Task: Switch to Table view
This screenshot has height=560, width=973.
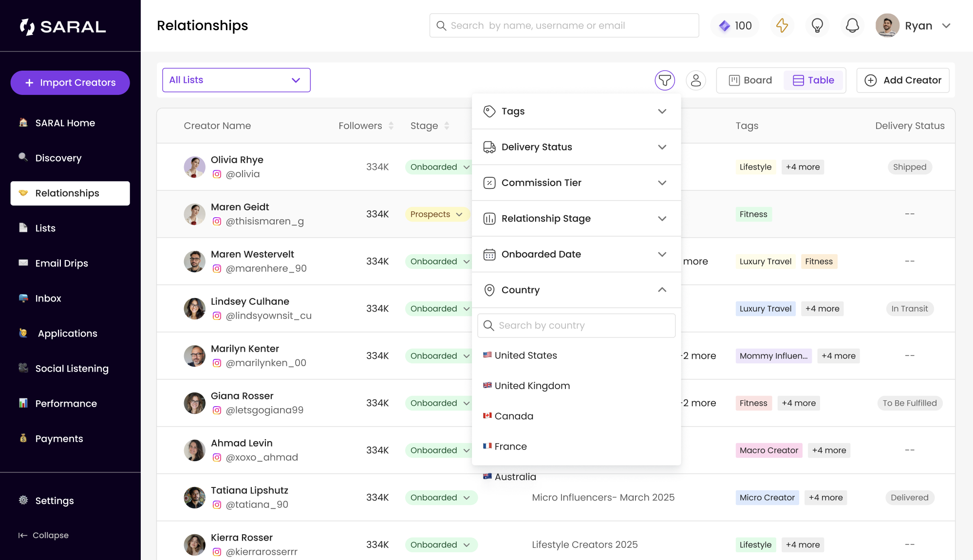Action: pos(813,80)
